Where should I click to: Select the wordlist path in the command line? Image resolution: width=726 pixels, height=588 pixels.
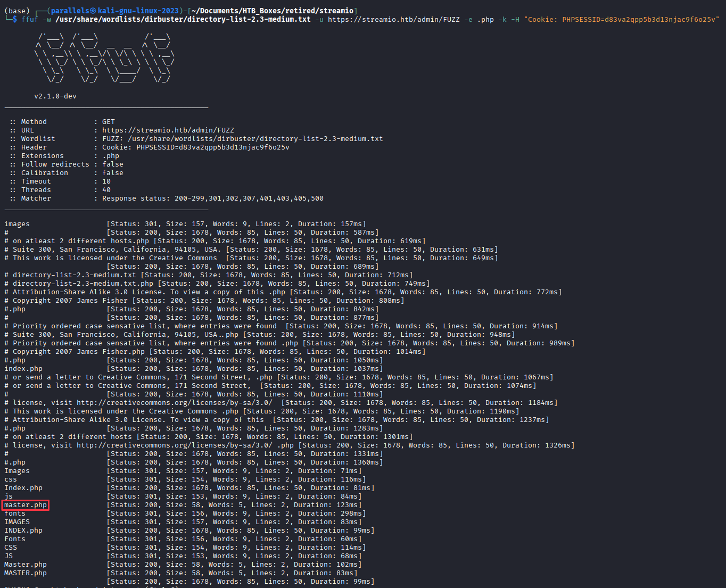point(183,19)
